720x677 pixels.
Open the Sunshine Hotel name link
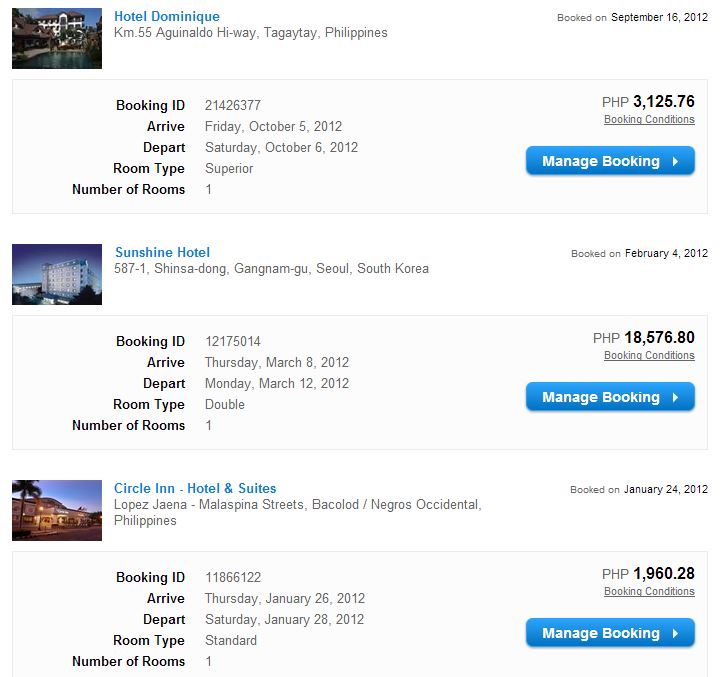pos(162,252)
